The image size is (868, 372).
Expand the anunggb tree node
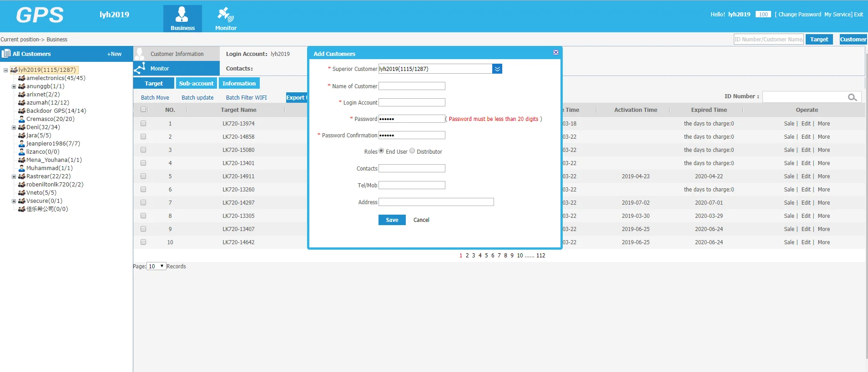(14, 86)
